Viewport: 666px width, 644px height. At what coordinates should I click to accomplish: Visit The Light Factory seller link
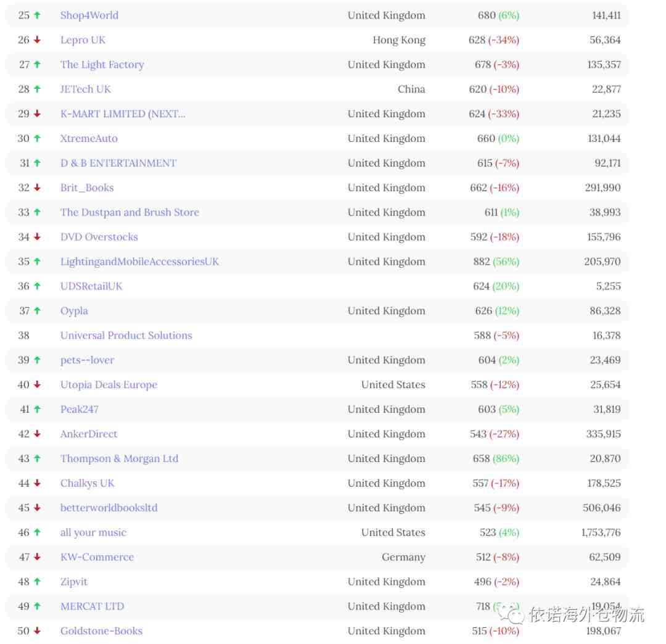click(102, 65)
